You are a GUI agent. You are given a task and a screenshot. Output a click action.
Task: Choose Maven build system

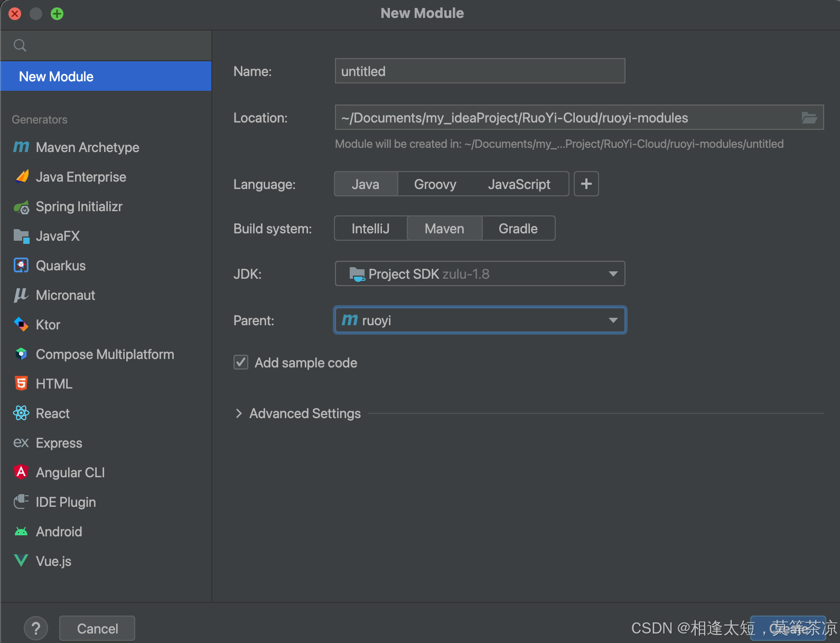(x=444, y=229)
